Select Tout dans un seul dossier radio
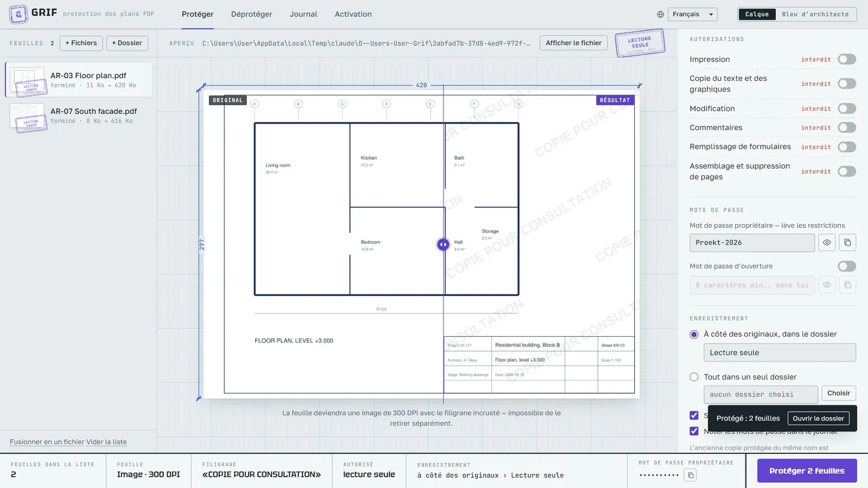Viewport: 868px width, 488px height. 694,377
